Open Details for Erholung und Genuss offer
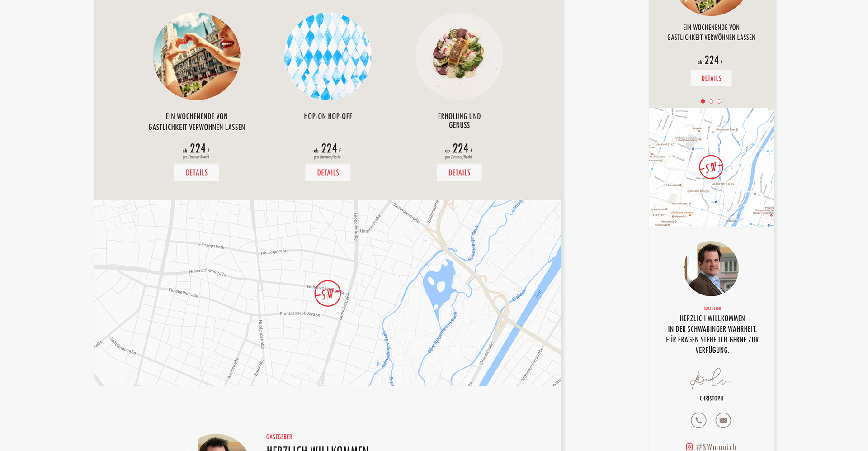Viewport: 868px width, 451px height. (x=459, y=172)
